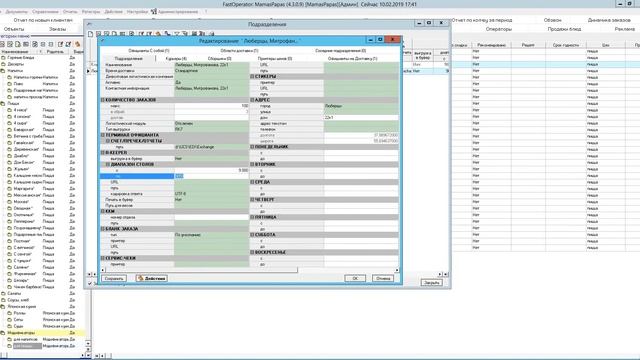Open the Области доставки (1) tab
Image resolution: width=640 pixels, height=360 pixels.
tap(239, 51)
